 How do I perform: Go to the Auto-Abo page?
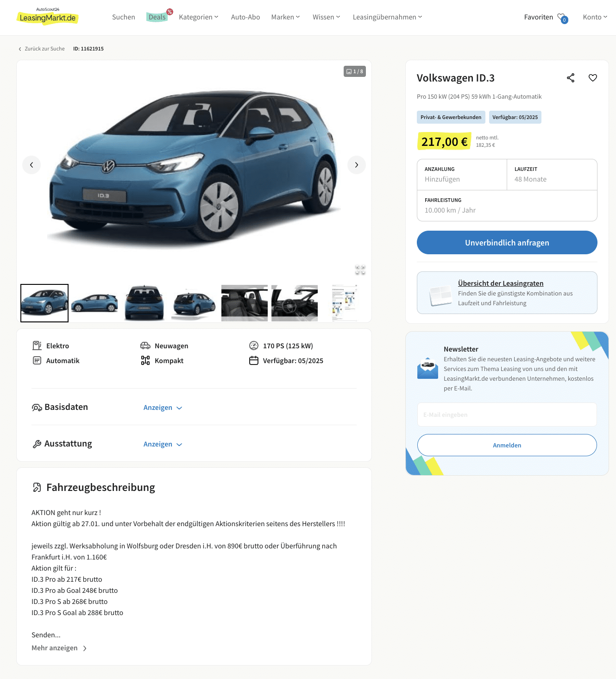245,17
